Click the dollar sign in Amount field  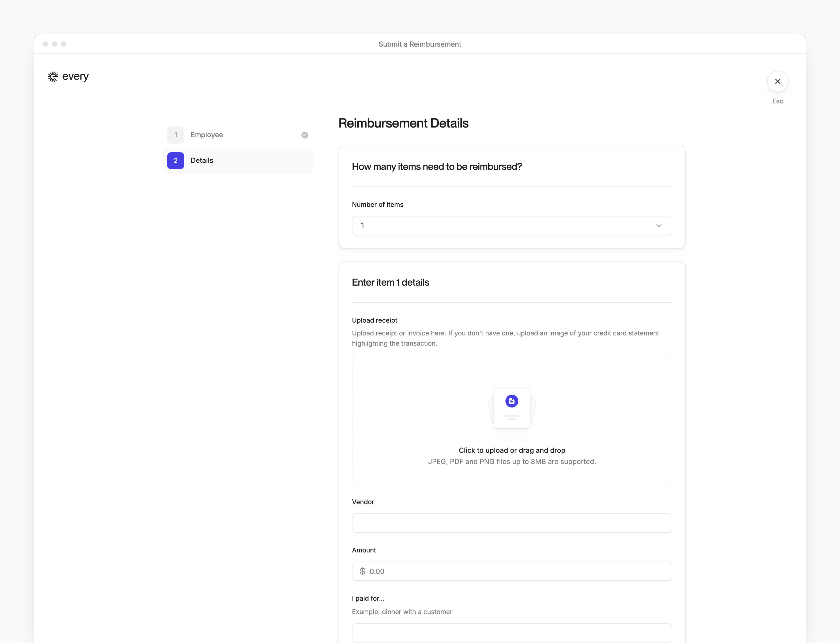pyautogui.click(x=362, y=571)
